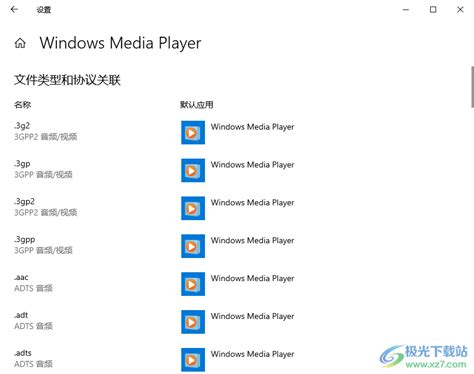
Task: Change default app label for .3gpp
Action: (x=252, y=241)
